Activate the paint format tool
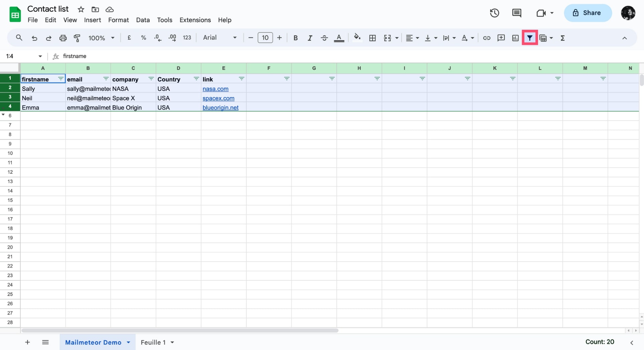Image resolution: width=644 pixels, height=350 pixels. tap(77, 38)
